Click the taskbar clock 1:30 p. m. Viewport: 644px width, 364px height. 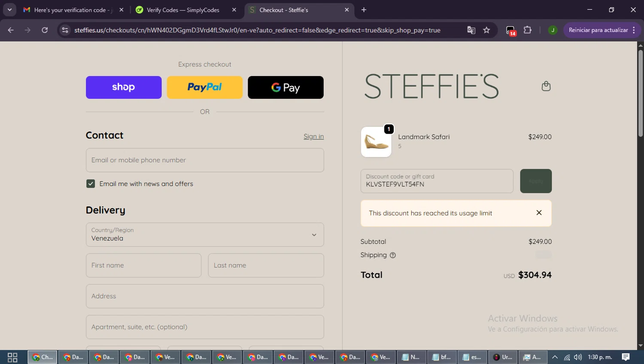click(x=600, y=357)
